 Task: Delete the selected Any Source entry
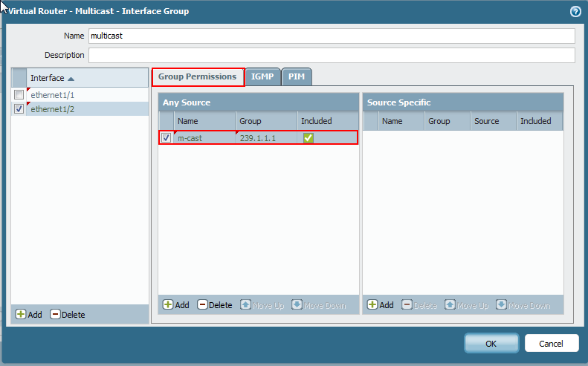pyautogui.click(x=215, y=304)
